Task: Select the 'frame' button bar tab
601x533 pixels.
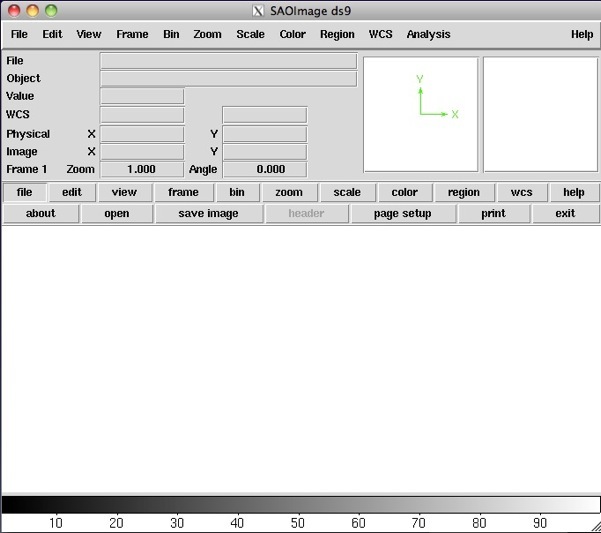Action: 183,192
